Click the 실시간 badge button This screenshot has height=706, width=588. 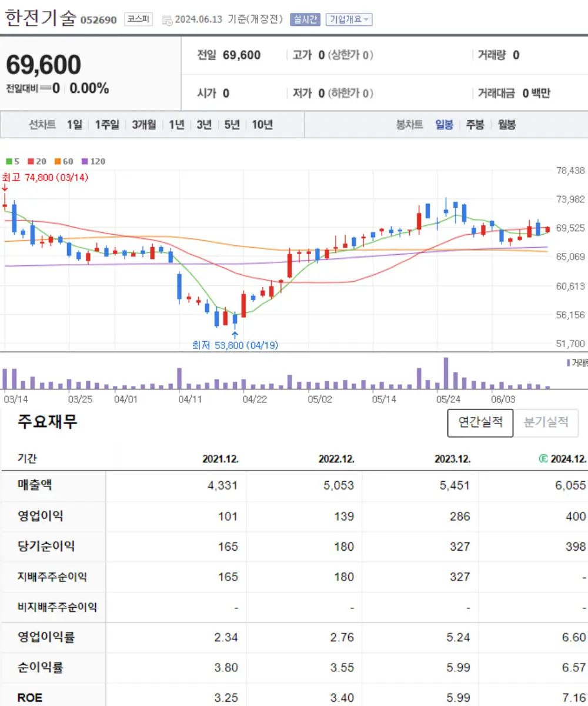click(x=305, y=19)
